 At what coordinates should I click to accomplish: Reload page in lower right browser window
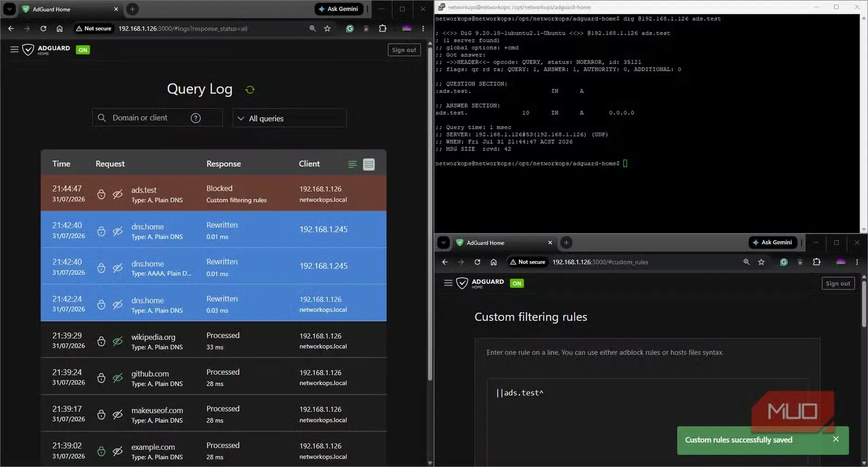click(477, 262)
